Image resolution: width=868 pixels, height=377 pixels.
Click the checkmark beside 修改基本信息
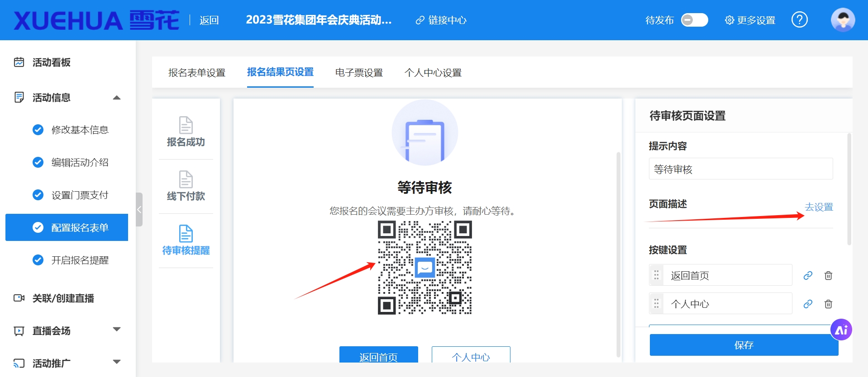38,130
